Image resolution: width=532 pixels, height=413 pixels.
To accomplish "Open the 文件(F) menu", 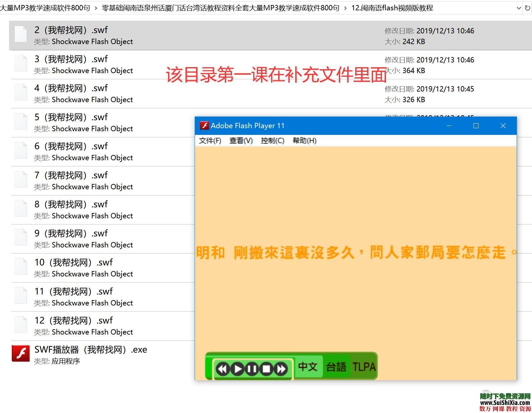I will click(x=210, y=141).
